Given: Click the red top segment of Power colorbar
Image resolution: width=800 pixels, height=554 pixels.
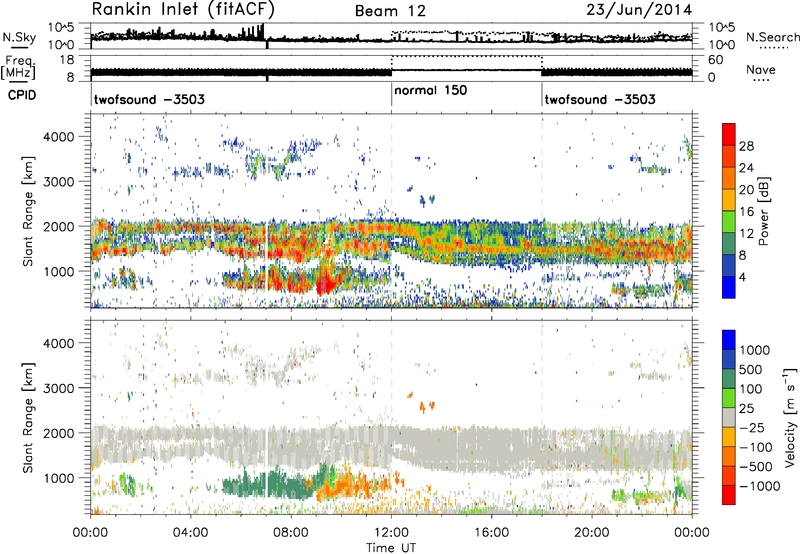Looking at the screenshot, I should (729, 134).
